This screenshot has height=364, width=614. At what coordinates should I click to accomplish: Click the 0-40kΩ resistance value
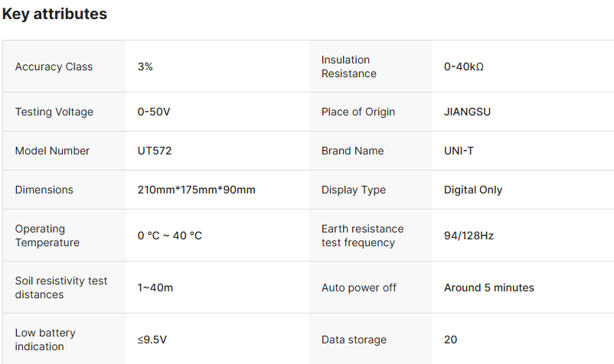[x=464, y=67]
